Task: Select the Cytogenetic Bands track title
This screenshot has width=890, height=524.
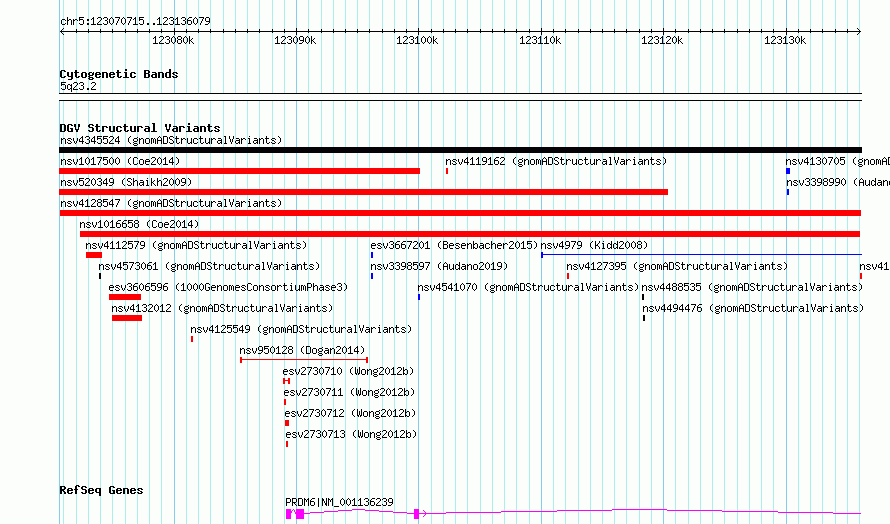Action: pyautogui.click(x=119, y=74)
